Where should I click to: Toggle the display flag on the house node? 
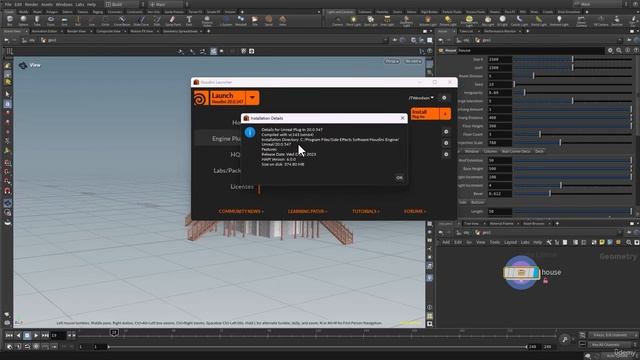click(536, 272)
